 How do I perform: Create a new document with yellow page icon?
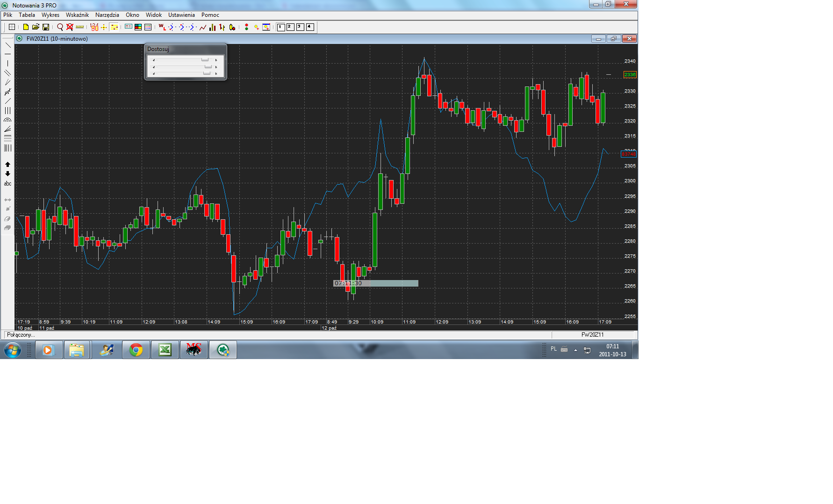(26, 27)
